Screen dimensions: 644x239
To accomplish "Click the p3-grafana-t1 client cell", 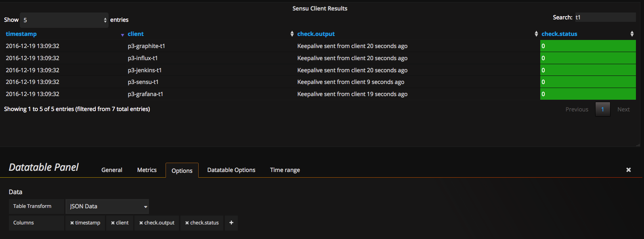I will [x=145, y=94].
